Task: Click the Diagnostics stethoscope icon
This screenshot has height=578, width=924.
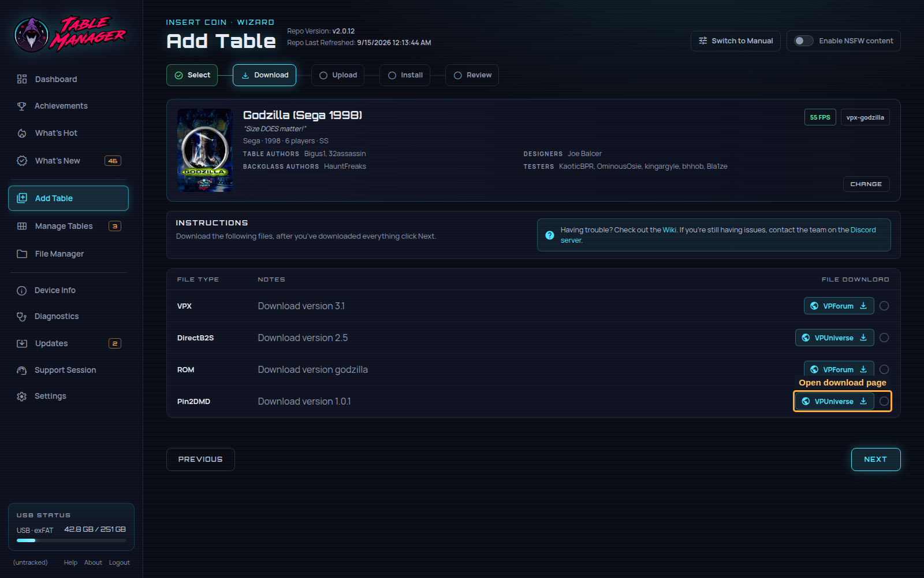Action: point(22,316)
